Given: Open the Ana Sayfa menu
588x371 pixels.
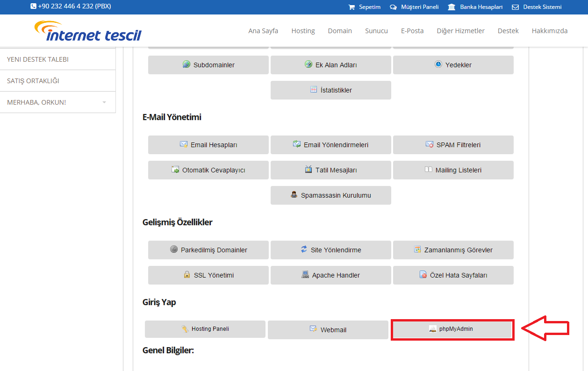Looking at the screenshot, I should 263,31.
